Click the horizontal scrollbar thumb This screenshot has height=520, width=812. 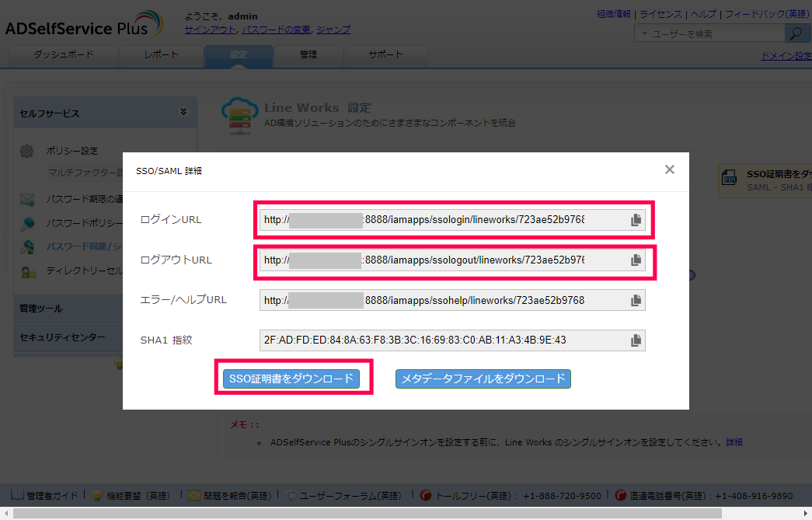(368, 513)
